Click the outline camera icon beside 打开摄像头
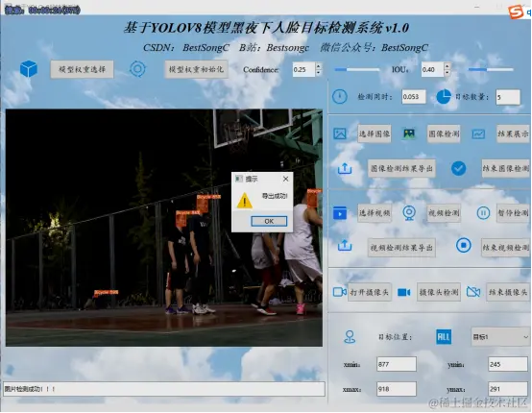This screenshot has height=413, width=532. pos(339,292)
